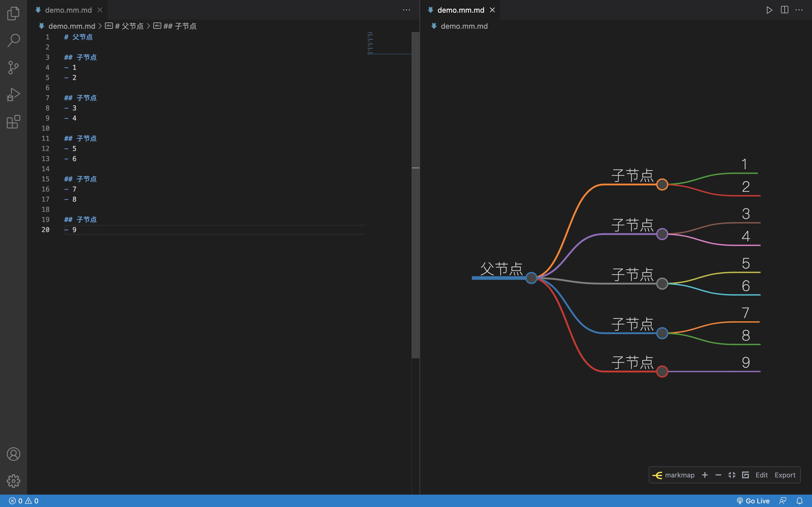Image resolution: width=812 pixels, height=507 pixels.
Task: Click the markmap zoom out minus icon
Action: tap(718, 475)
